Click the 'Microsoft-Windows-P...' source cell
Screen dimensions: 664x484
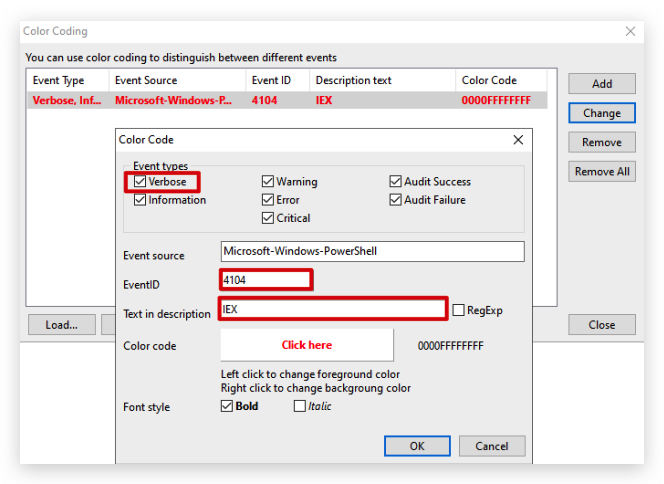tap(174, 100)
